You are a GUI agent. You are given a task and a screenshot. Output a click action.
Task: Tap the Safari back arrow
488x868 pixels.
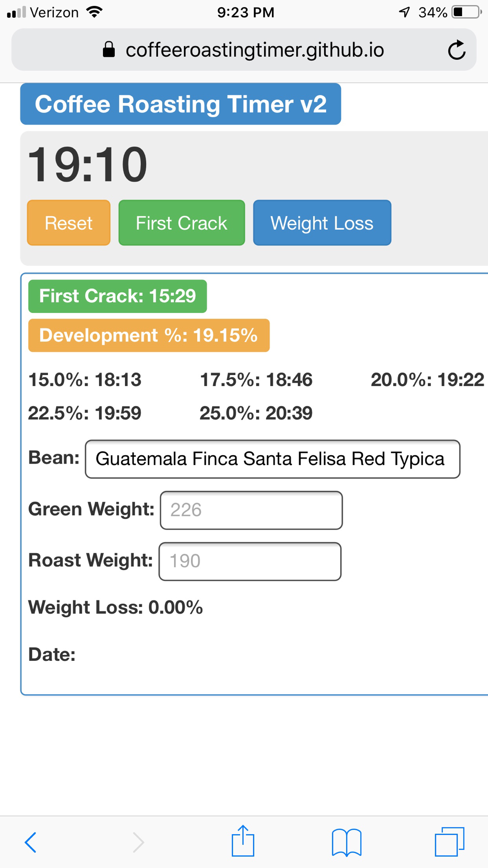30,842
